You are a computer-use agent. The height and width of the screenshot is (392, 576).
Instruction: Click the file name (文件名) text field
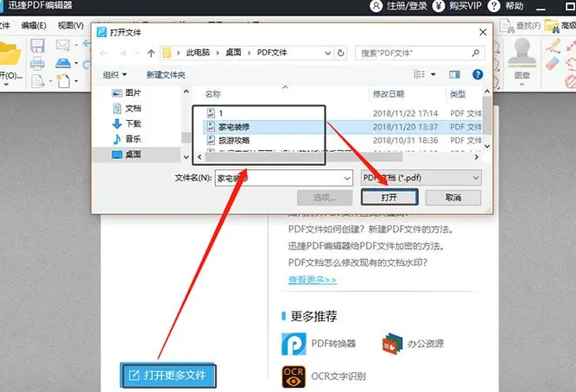pyautogui.click(x=279, y=178)
